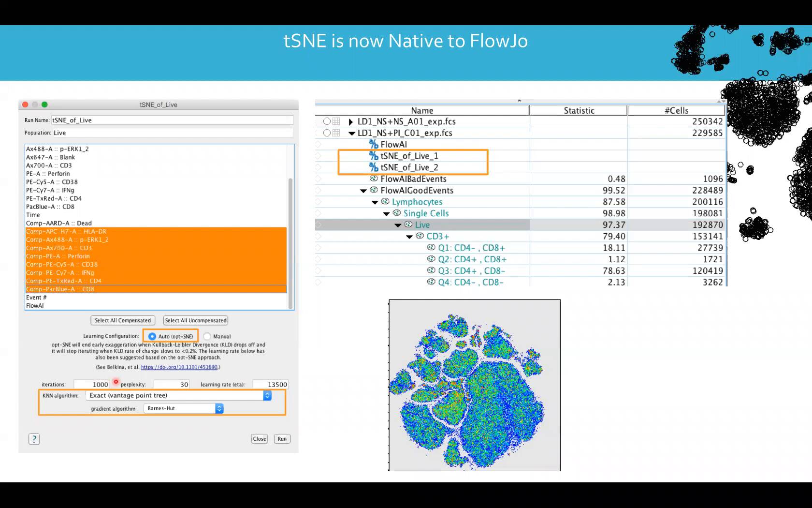Click the tSNE_of_Live_1 plugin icon
The width and height of the screenshot is (812, 508).
point(374,156)
